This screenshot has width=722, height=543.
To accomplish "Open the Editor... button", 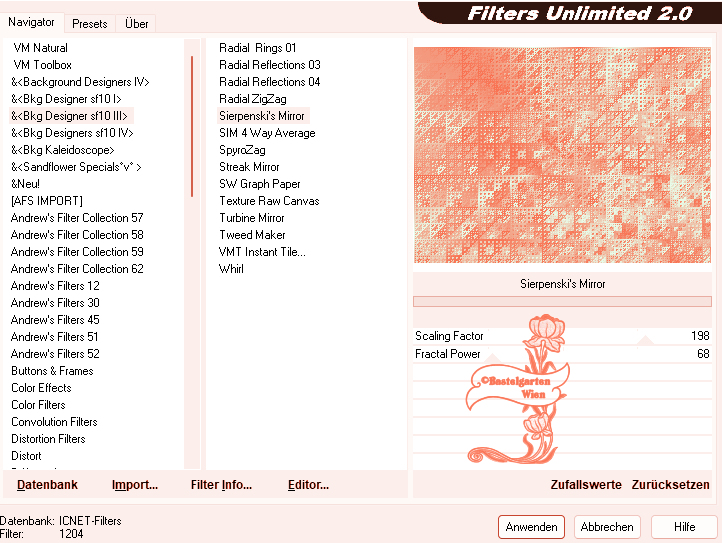I will click(x=308, y=485).
